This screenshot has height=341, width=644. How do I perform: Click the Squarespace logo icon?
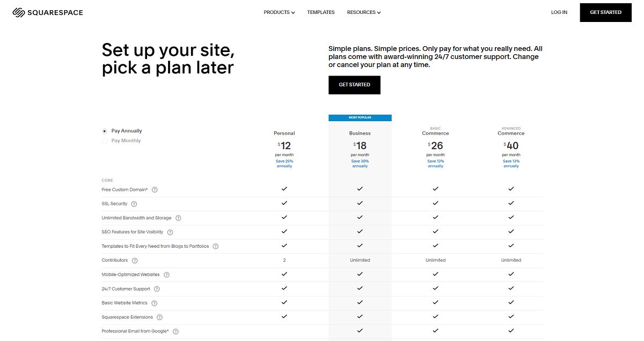(19, 12)
